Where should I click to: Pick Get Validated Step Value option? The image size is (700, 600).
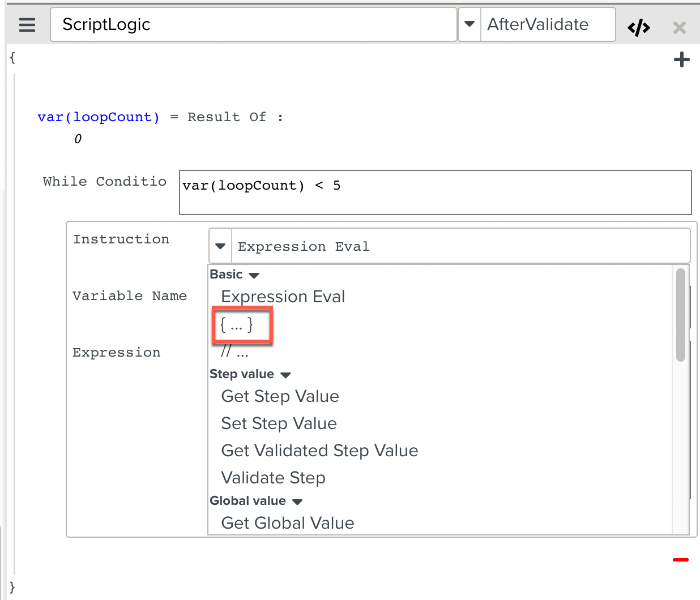click(319, 451)
